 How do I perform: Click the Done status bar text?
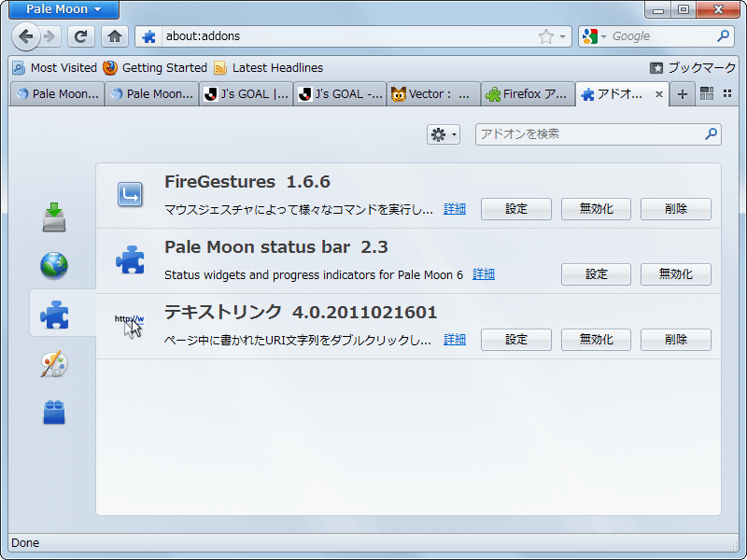coord(25,543)
